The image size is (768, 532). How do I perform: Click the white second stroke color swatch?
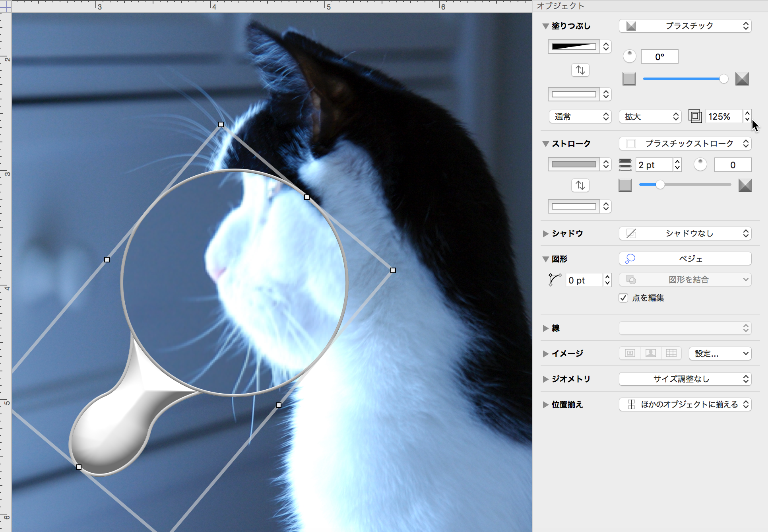574,206
